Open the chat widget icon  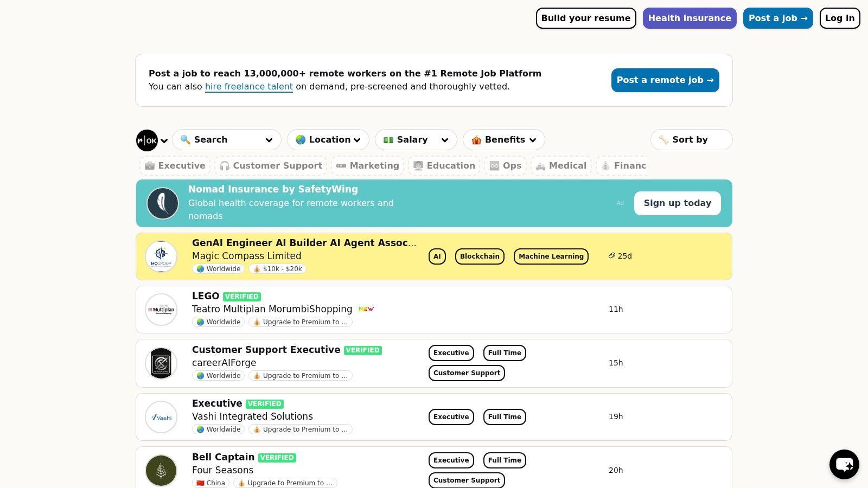click(x=844, y=465)
